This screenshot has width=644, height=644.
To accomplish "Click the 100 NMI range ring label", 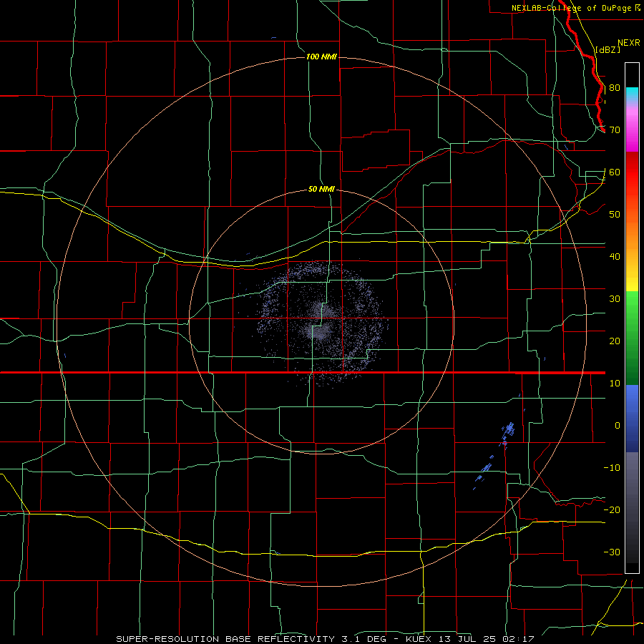I will [321, 57].
